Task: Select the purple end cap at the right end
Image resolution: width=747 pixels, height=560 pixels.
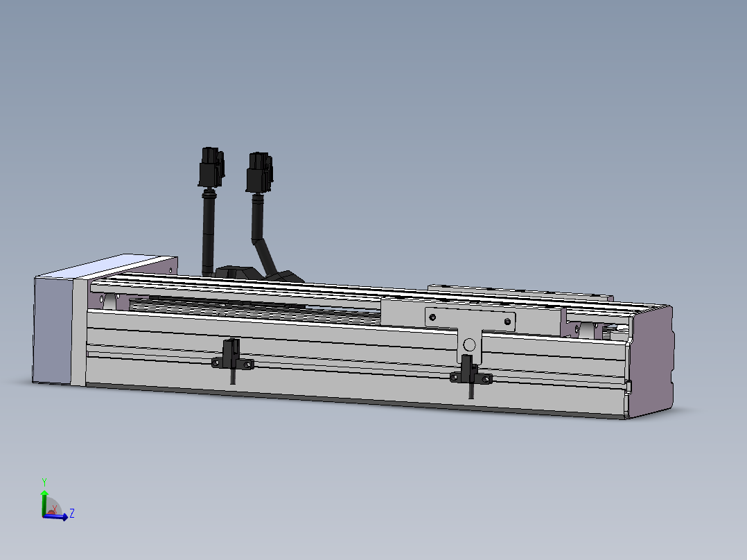Action: [651, 362]
